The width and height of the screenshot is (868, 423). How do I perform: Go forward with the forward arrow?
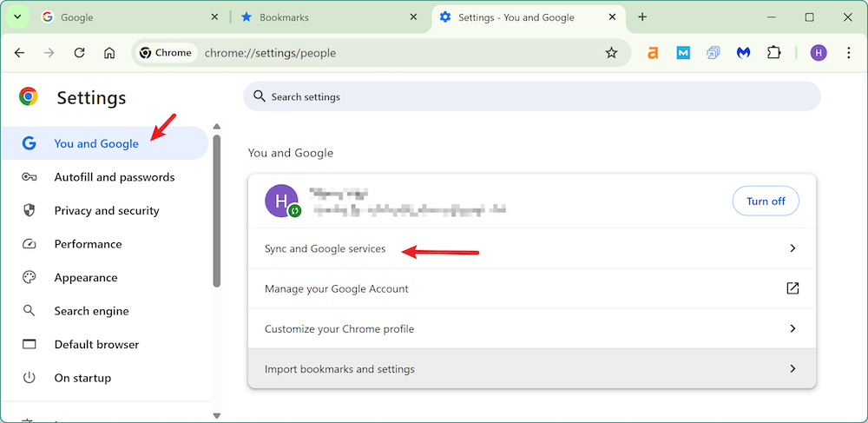[x=49, y=53]
